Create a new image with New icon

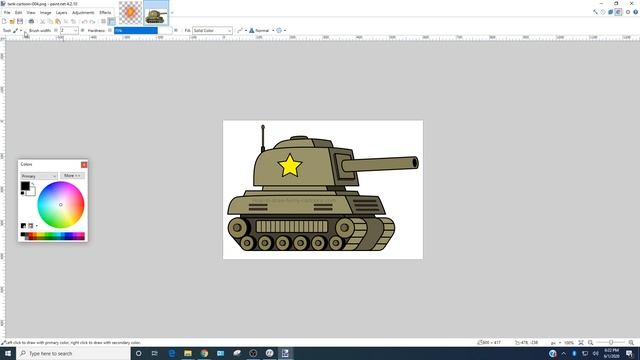click(x=4, y=21)
